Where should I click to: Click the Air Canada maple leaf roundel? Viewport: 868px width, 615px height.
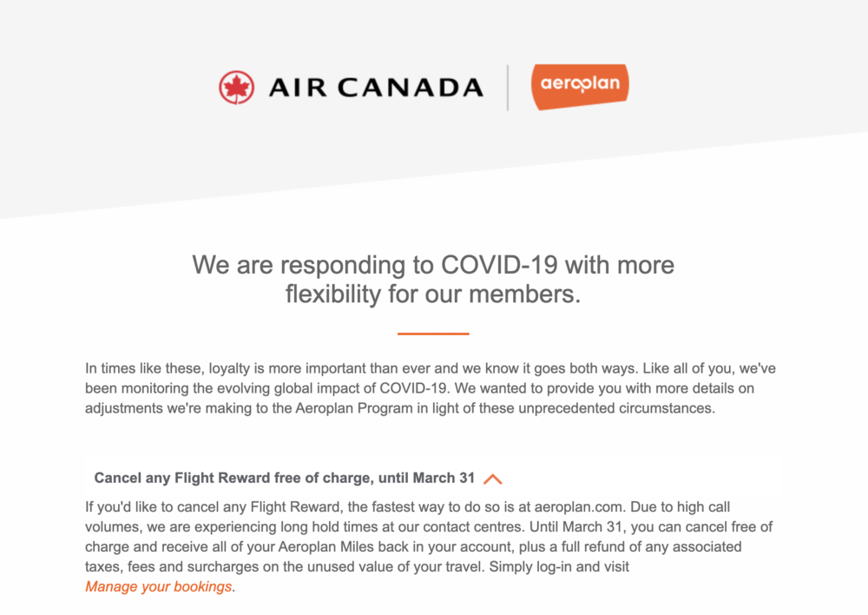click(x=235, y=88)
